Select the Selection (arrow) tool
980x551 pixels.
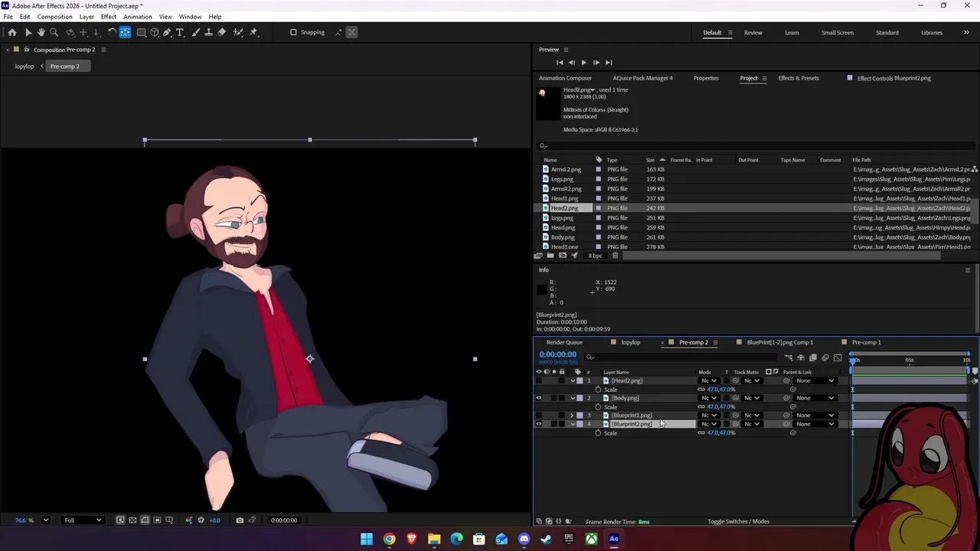pyautogui.click(x=28, y=32)
